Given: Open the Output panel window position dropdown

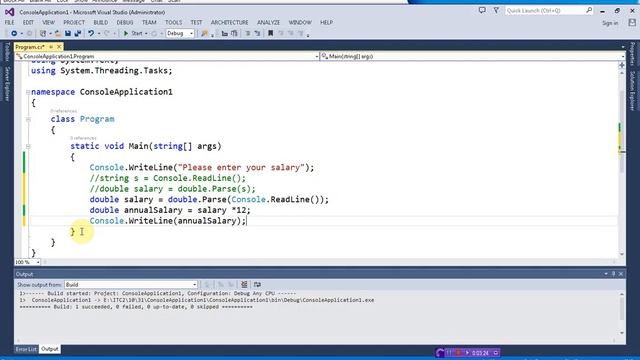Looking at the screenshot, I should coord(606,274).
